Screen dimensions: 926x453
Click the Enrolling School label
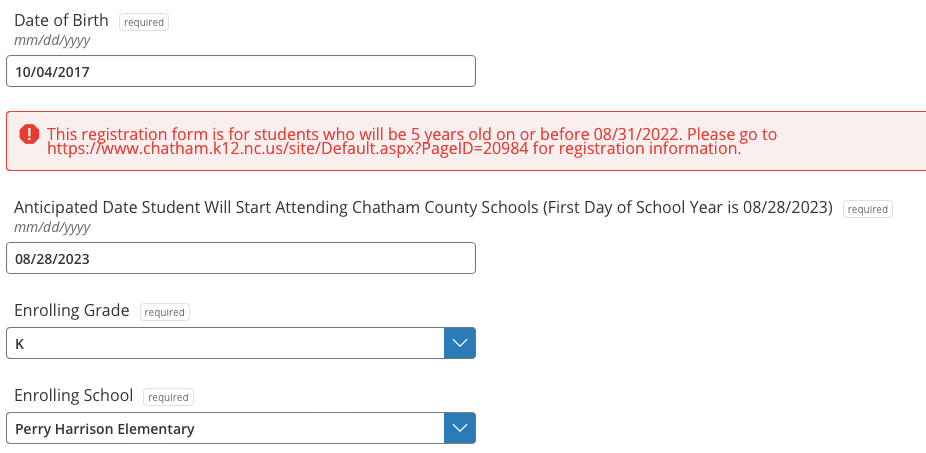click(74, 396)
